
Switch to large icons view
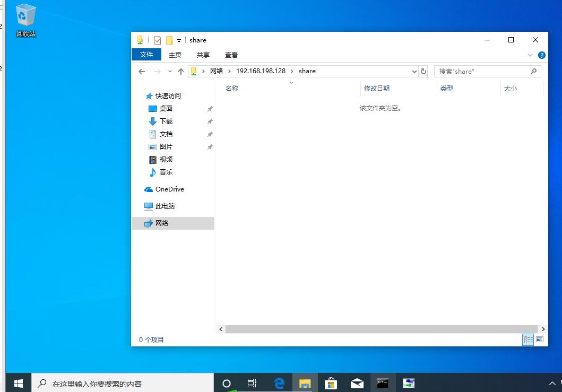[x=539, y=339]
